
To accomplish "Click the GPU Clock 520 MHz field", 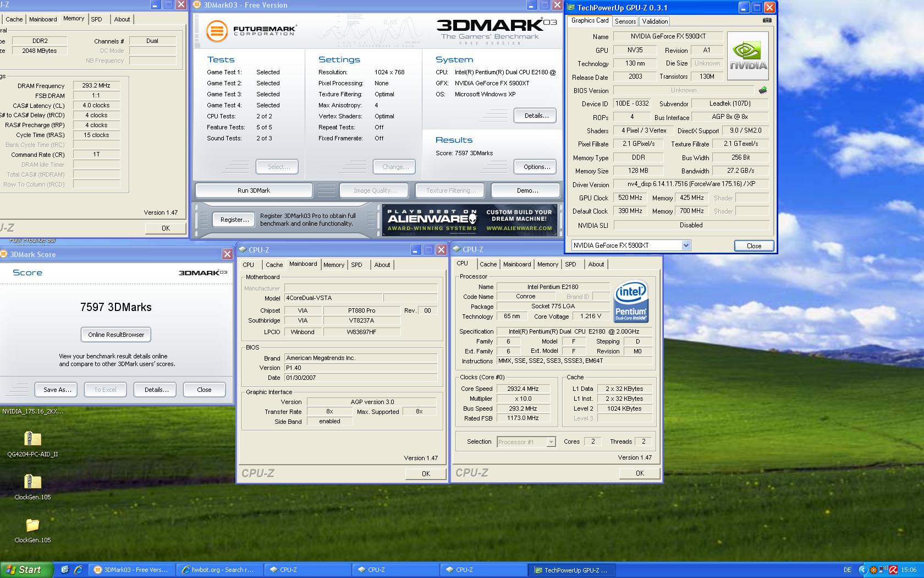I will 630,198.
